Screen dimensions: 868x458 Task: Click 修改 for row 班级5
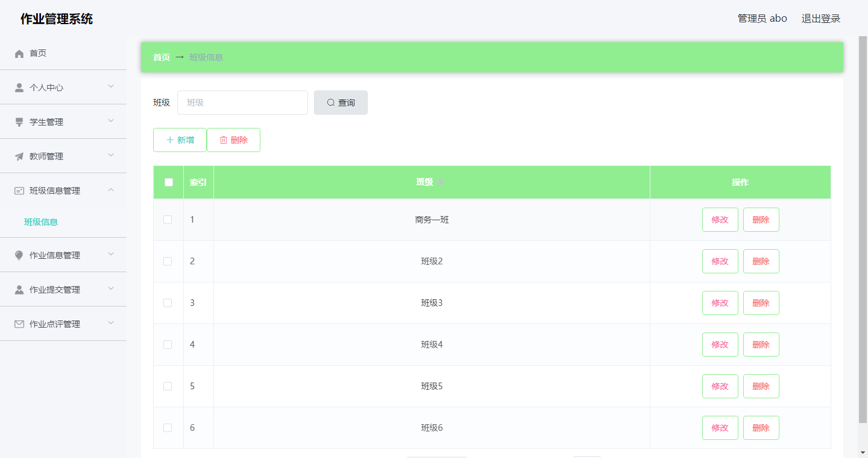coord(720,386)
